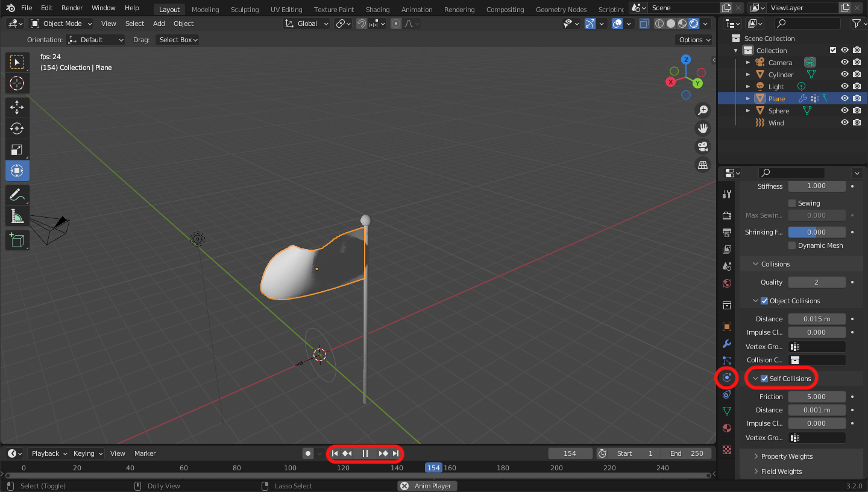This screenshot has width=868, height=492.
Task: Open the Texture checkerboard properties tab
Action: pyautogui.click(x=727, y=449)
